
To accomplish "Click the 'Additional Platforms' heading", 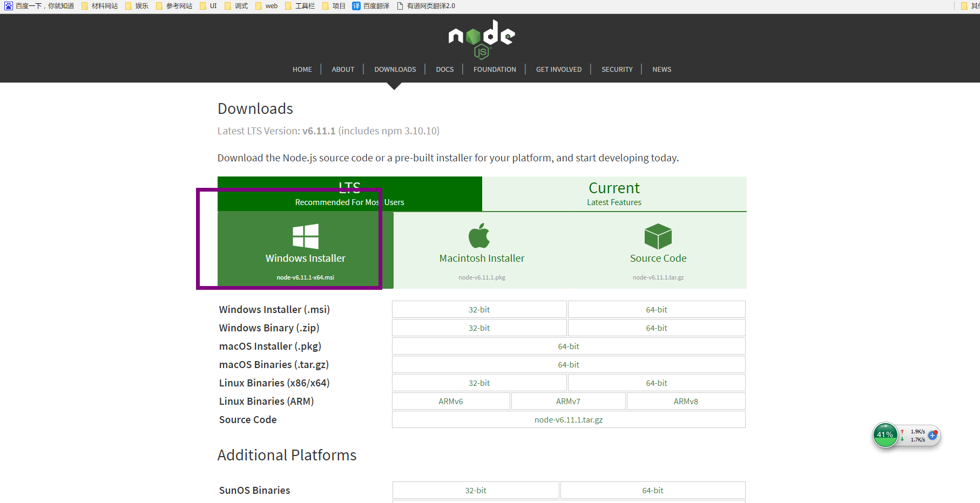I will coord(287,455).
